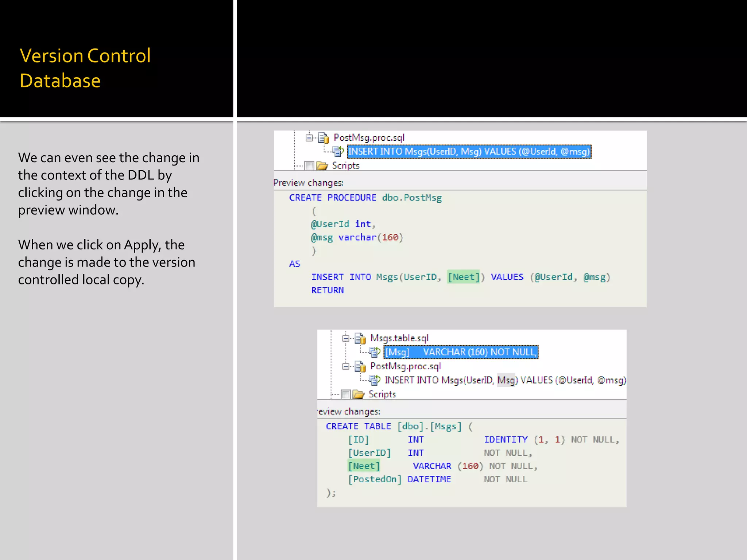
Task: Select the Scripts folder label in top tree
Action: 346,166
